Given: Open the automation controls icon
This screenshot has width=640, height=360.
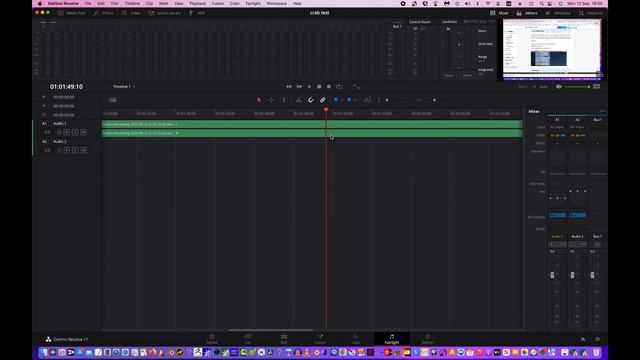Looking at the screenshot, I should (x=356, y=87).
